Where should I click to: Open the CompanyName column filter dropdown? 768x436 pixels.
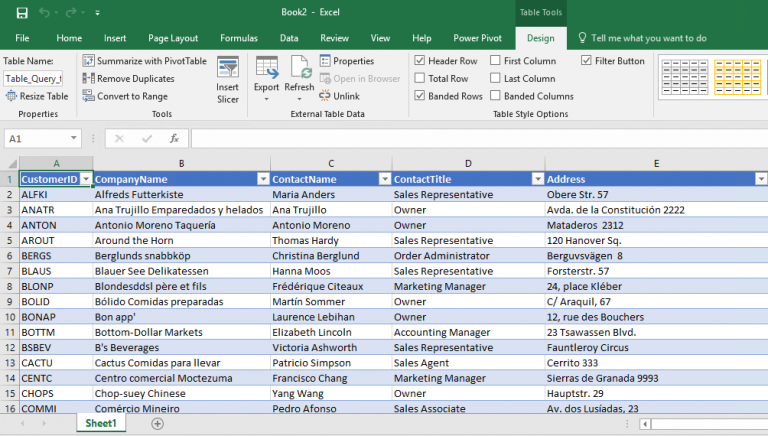262,179
